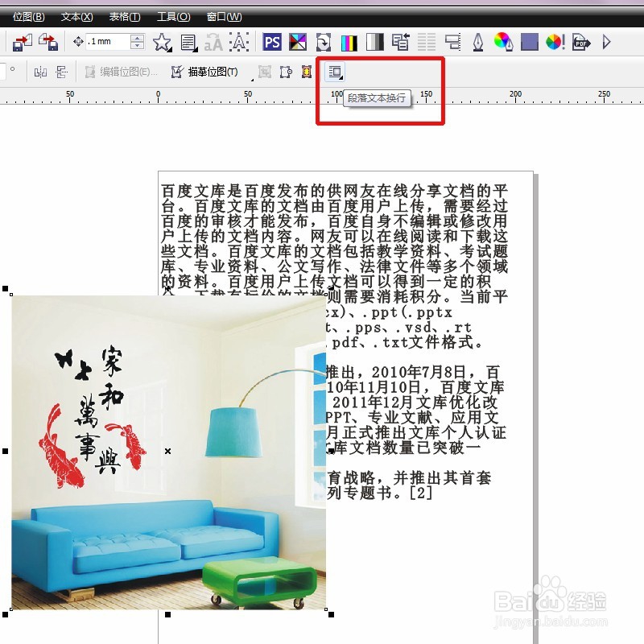Click the grayscale bars icon
Screen dimensions: 644x644
click(x=374, y=42)
